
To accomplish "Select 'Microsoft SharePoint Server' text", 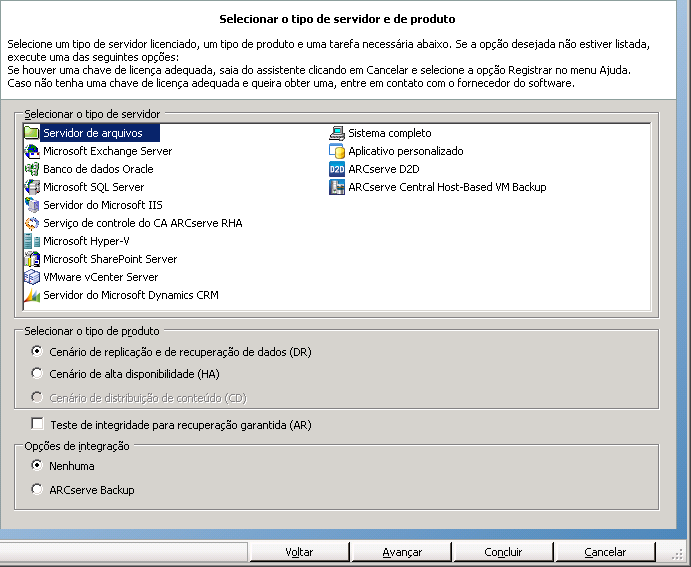I will (110, 259).
